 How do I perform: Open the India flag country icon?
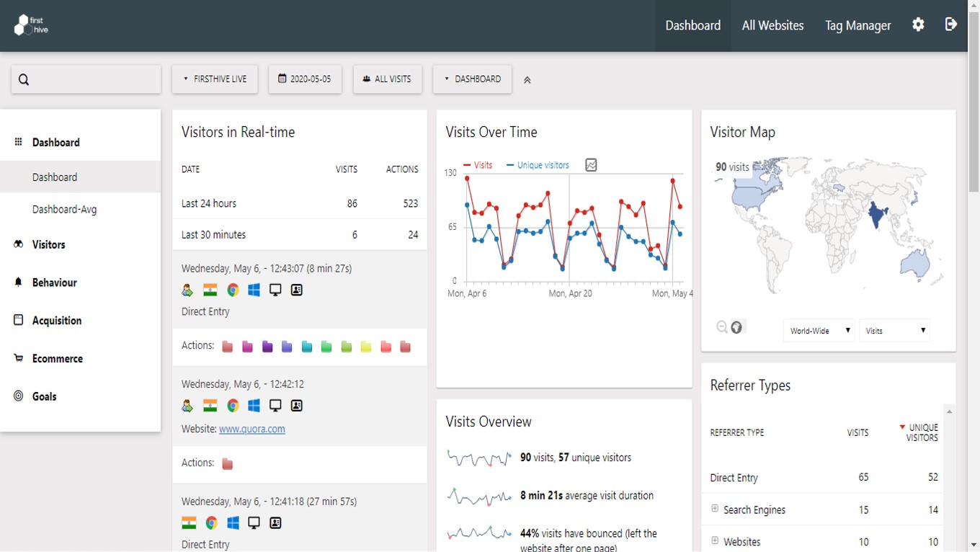coord(210,290)
